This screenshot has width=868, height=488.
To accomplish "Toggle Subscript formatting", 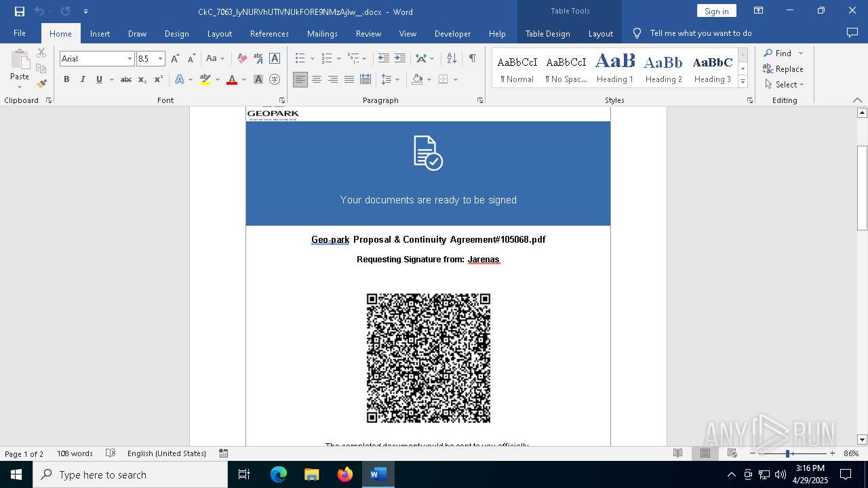I will [x=142, y=79].
